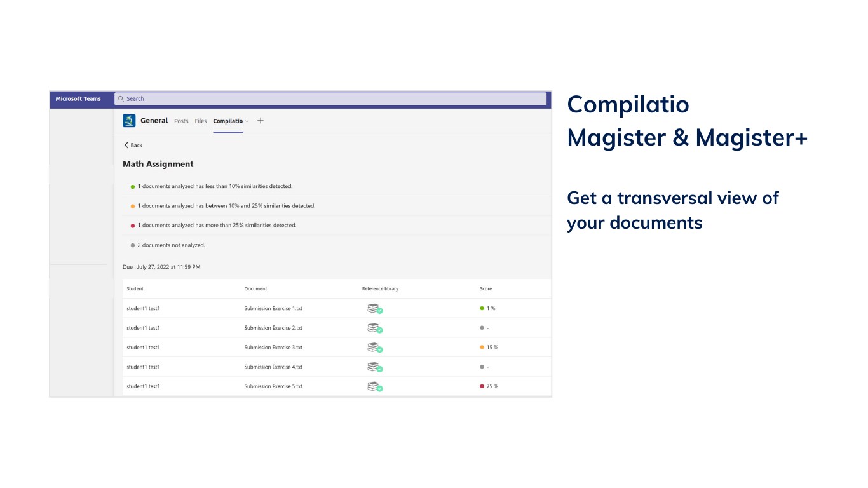Click the 75 % score value

point(492,387)
